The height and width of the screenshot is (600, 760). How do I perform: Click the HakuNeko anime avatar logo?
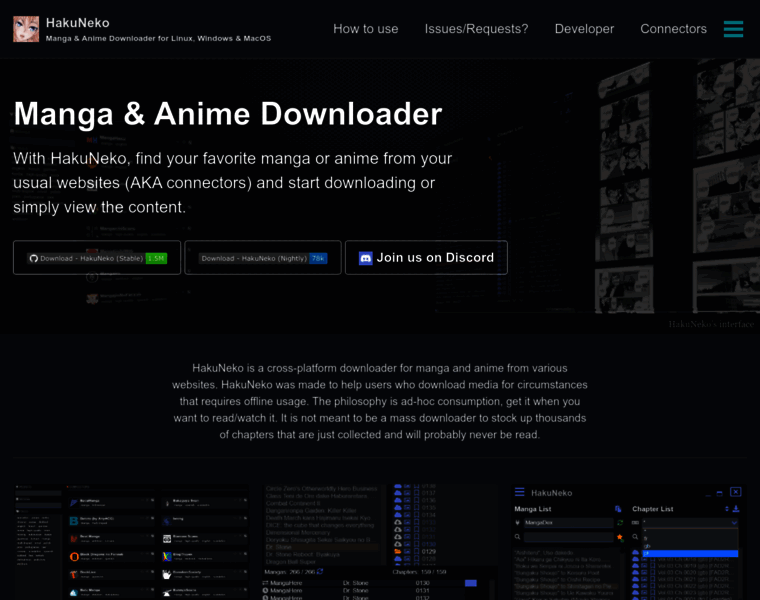tap(26, 29)
